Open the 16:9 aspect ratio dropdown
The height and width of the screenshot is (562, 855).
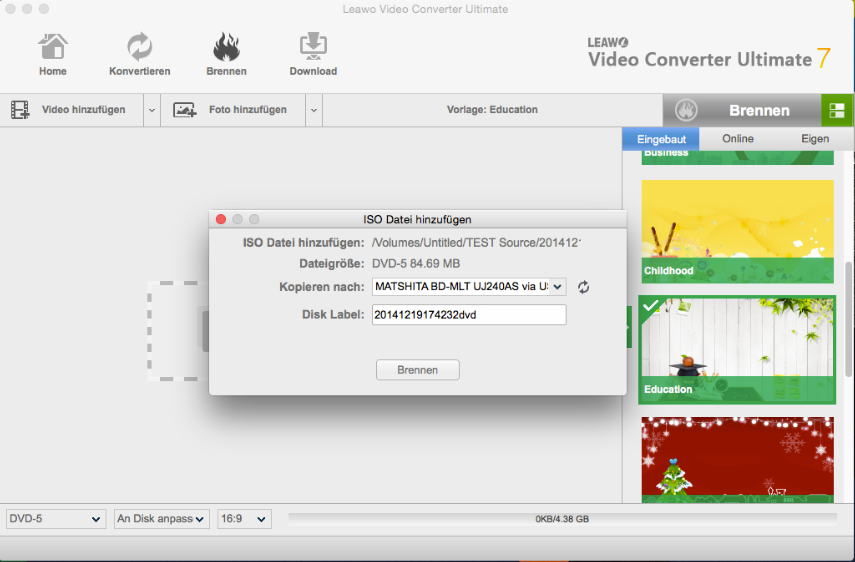click(x=244, y=519)
